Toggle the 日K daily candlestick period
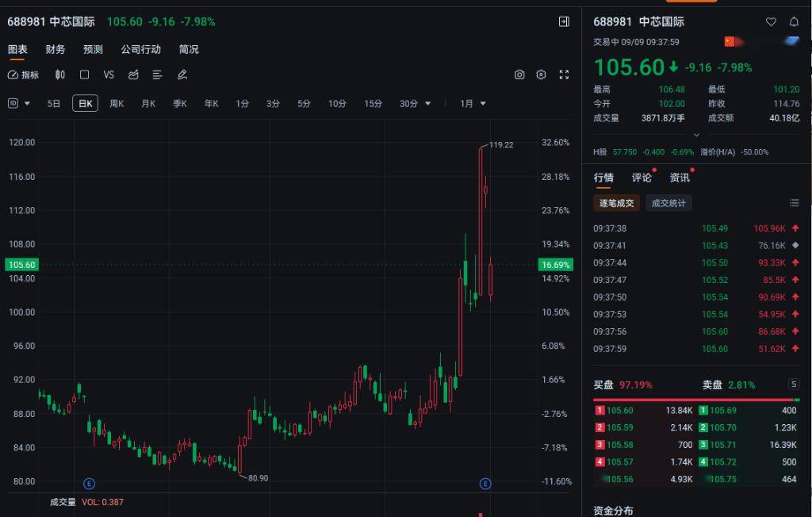Viewport: 812px width, 517px height. click(85, 103)
